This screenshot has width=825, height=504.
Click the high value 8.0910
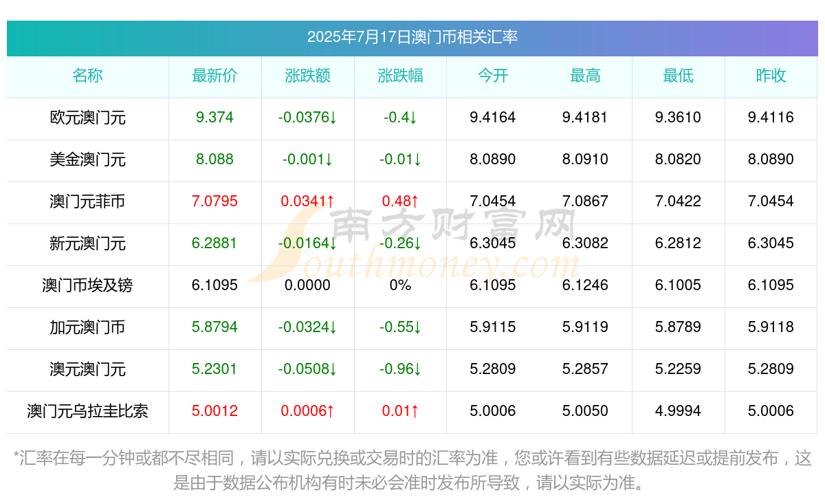tap(586, 160)
